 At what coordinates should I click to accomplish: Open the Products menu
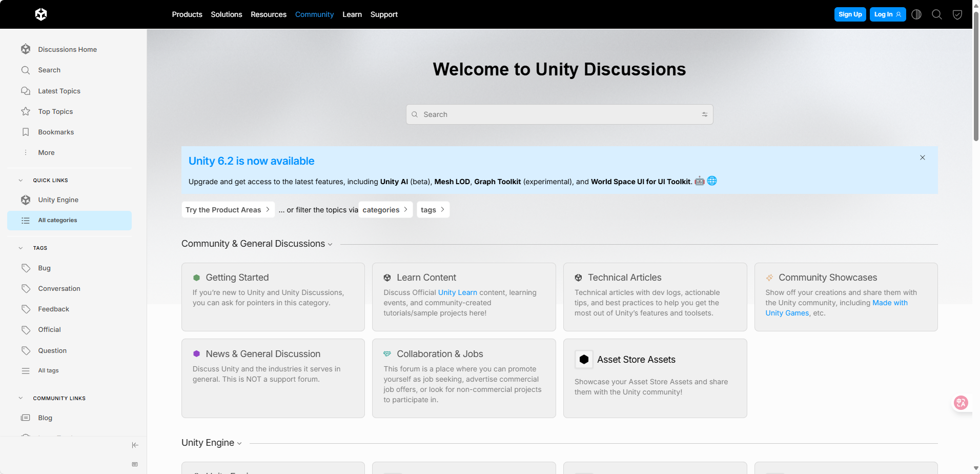pyautogui.click(x=187, y=14)
